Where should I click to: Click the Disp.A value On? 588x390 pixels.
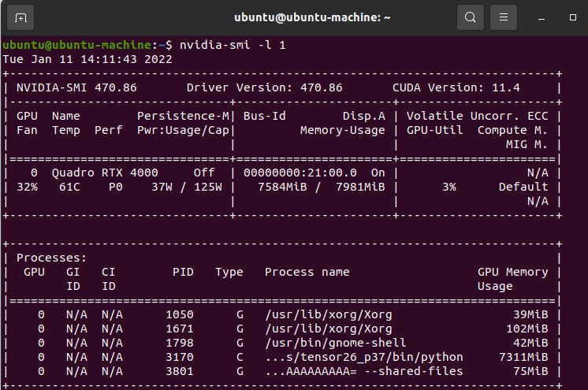pos(378,173)
